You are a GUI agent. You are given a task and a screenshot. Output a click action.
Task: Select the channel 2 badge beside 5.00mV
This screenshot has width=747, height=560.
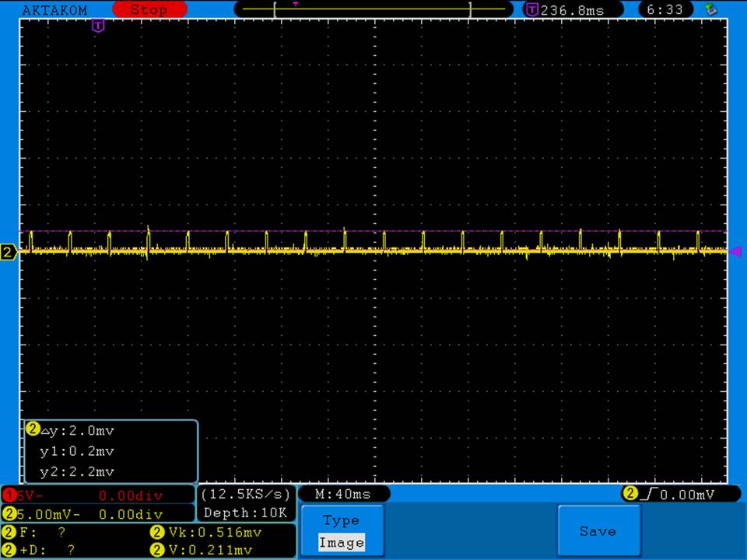pyautogui.click(x=9, y=513)
